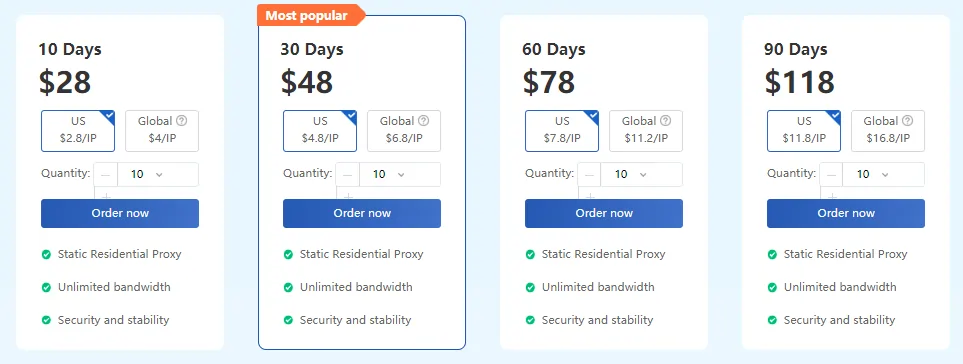Click Order now for the 30 Days plan
Image resolution: width=963 pixels, height=364 pixels.
362,213
